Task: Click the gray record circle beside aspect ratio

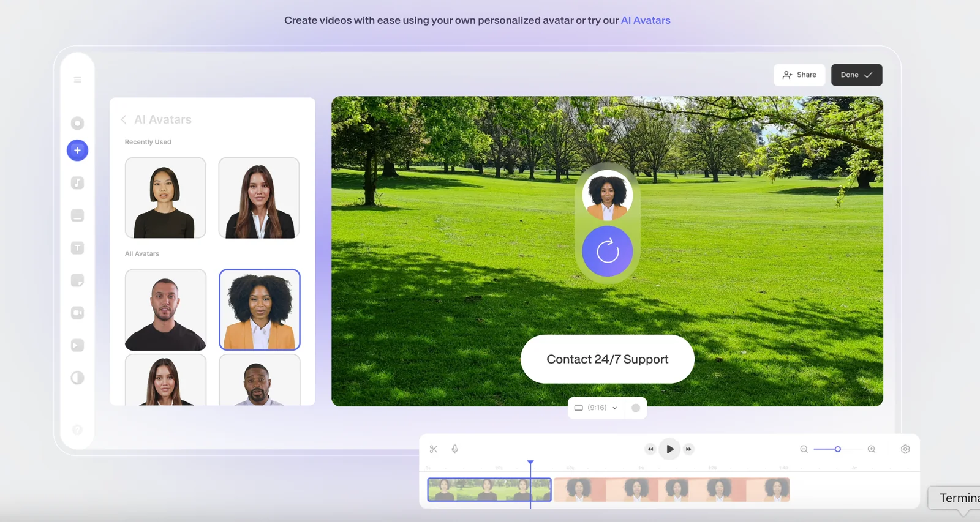Action: coord(636,408)
